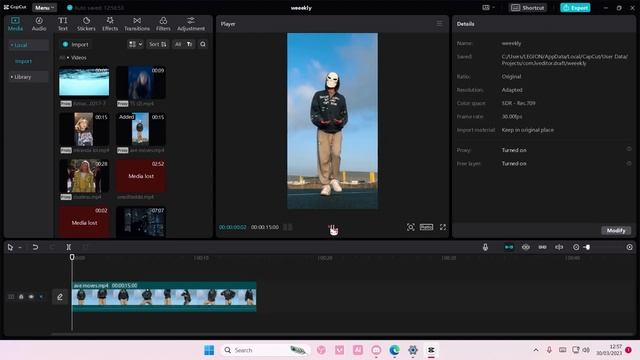Select the Added ave moves clip thumbnail
The height and width of the screenshot is (360, 640).
pyautogui.click(x=141, y=129)
